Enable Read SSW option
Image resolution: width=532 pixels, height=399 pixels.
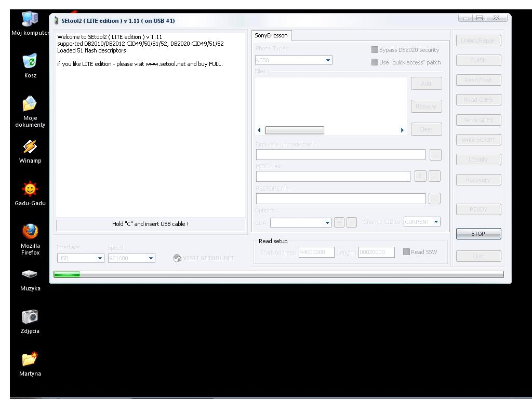[x=407, y=251]
